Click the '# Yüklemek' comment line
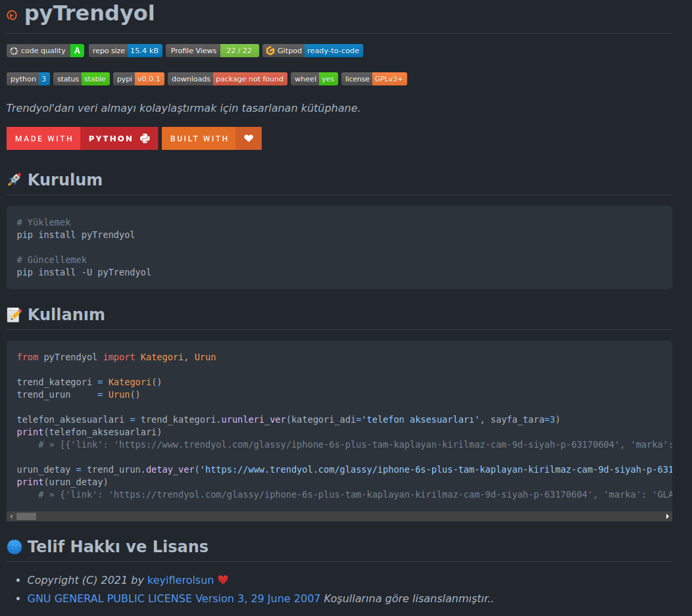692x616 pixels. (43, 222)
